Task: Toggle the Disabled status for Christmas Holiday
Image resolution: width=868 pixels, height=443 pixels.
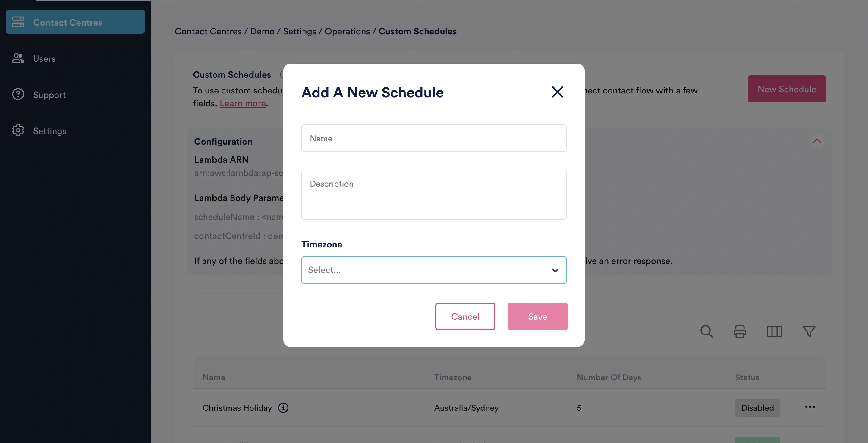Action: click(x=757, y=408)
